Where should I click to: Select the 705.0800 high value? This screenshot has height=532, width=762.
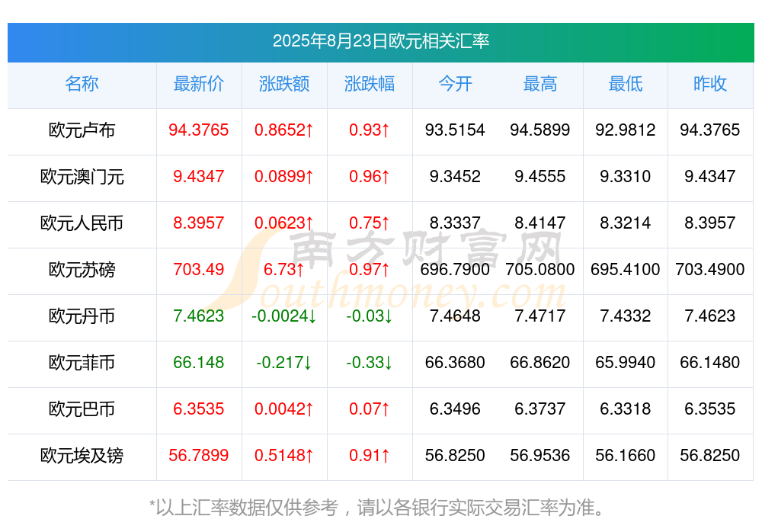[x=540, y=269]
